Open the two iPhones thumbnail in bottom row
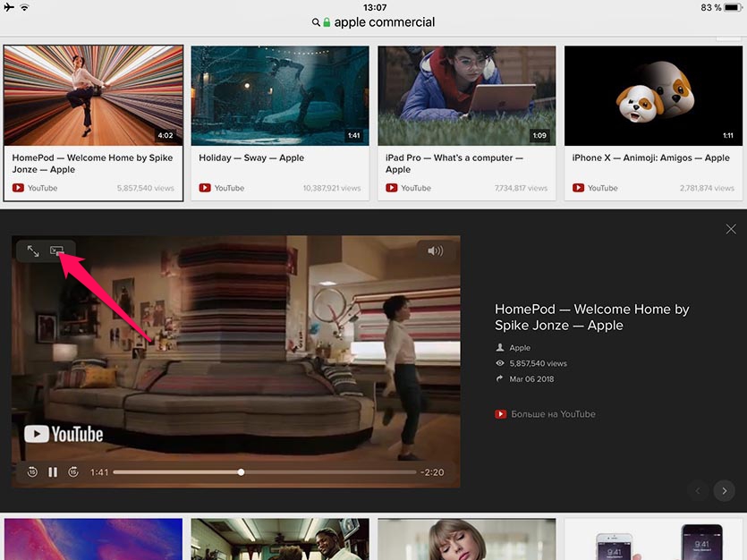Screen dimensions: 747x560 click(653, 539)
